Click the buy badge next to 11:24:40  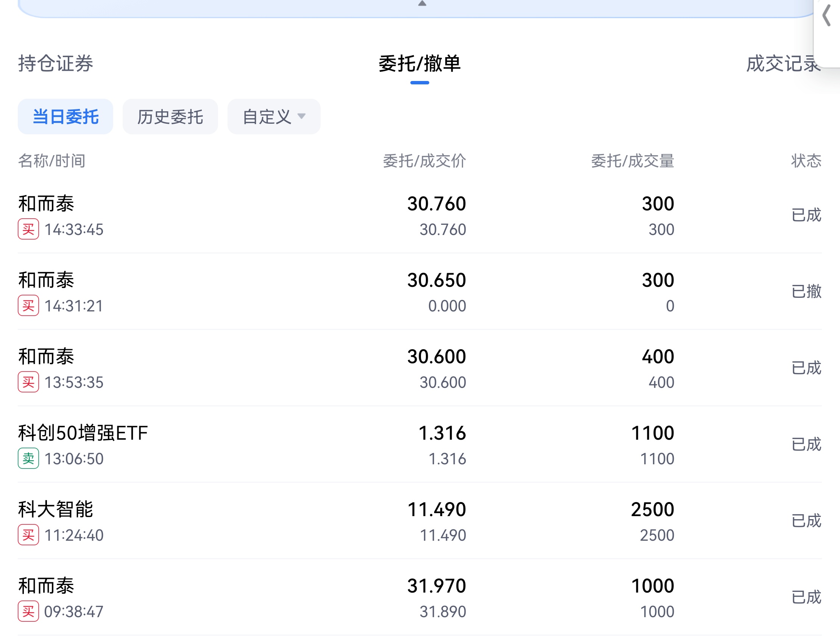28,535
